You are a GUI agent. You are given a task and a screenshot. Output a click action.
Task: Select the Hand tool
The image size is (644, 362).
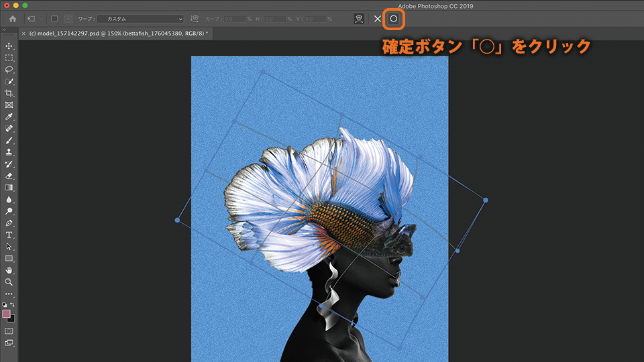tap(9, 270)
